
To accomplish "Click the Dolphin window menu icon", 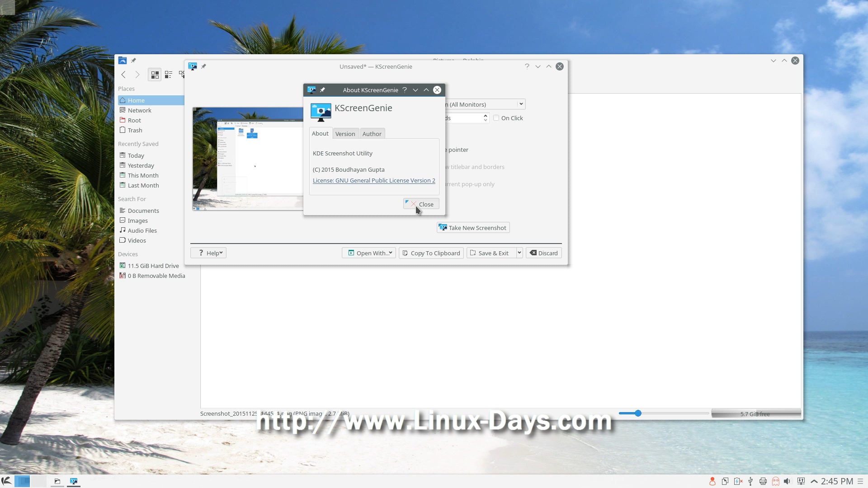I will (x=122, y=61).
